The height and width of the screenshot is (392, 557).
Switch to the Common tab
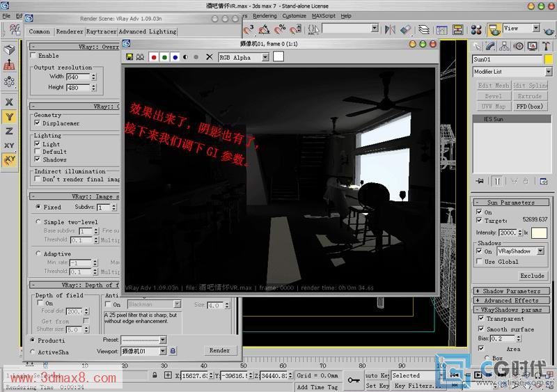40,31
